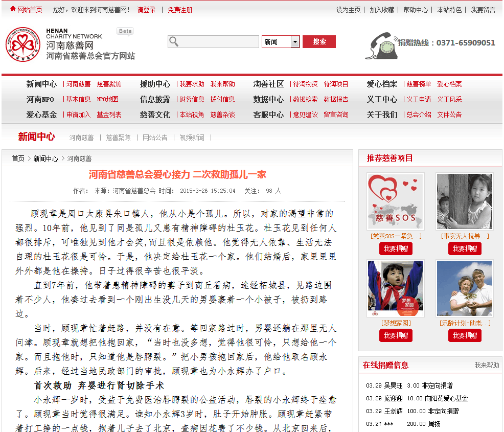
Task: Click the home icon beside 网站首页
Action: (13, 10)
